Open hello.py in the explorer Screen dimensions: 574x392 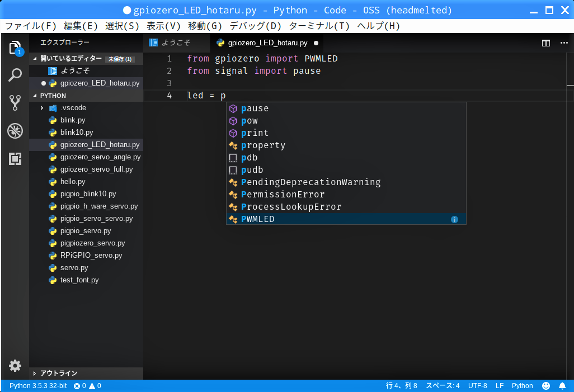click(x=86, y=182)
